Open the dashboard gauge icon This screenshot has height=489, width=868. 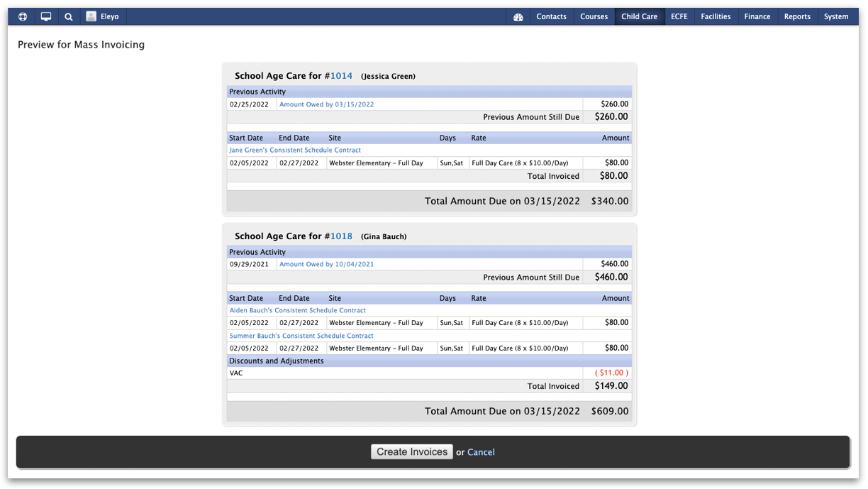(518, 17)
